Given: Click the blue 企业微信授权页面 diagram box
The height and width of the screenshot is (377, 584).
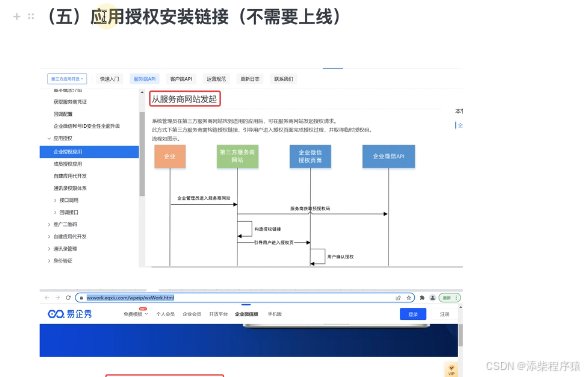Looking at the screenshot, I should (310, 156).
